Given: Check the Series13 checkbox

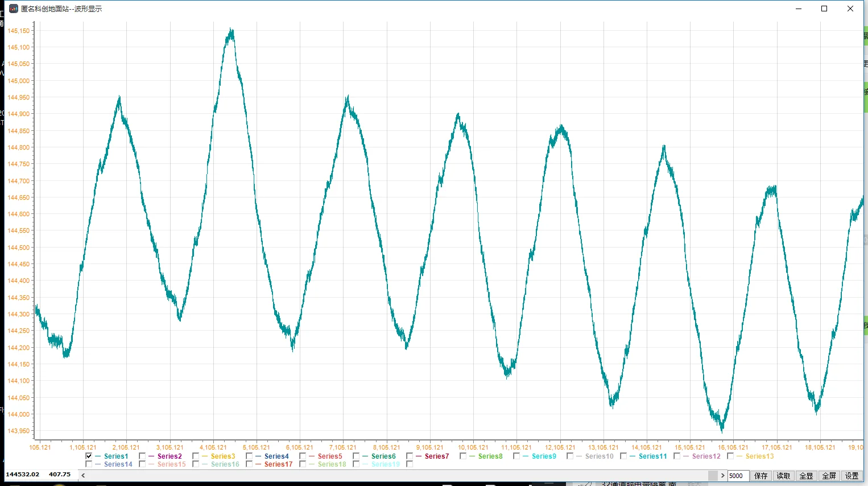Looking at the screenshot, I should pos(730,456).
